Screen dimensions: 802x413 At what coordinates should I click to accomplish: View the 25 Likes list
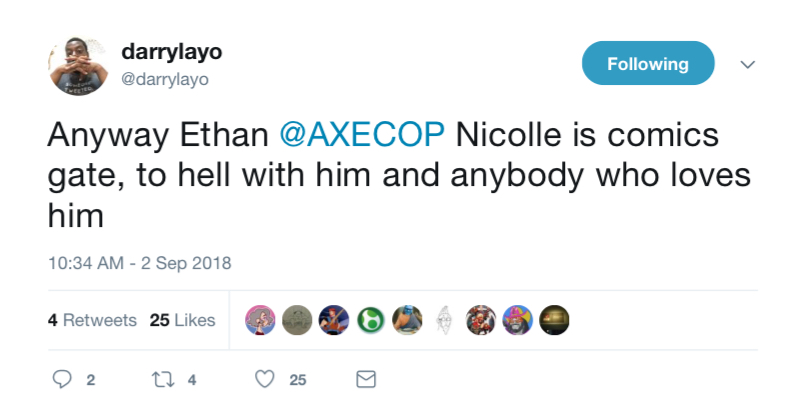pyautogui.click(x=183, y=320)
